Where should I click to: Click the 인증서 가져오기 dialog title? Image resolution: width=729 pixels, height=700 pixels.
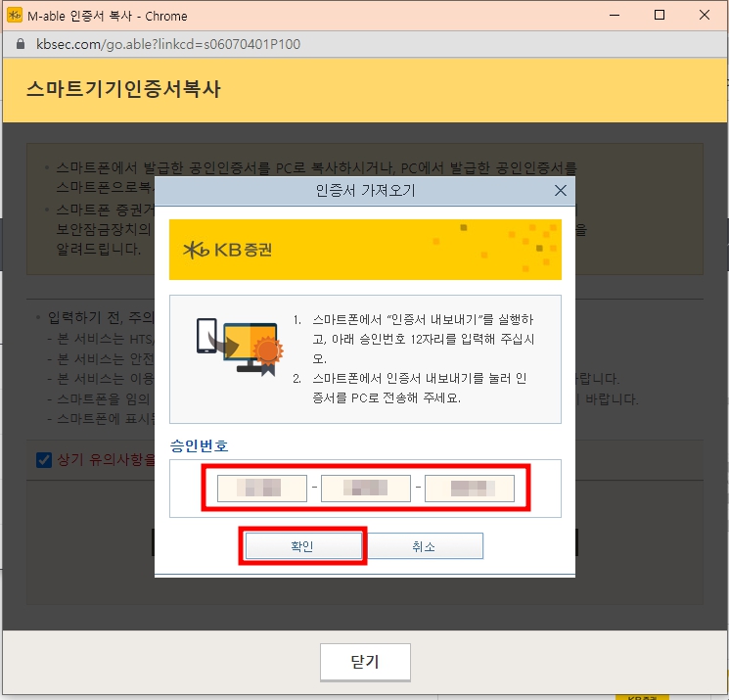(365, 190)
